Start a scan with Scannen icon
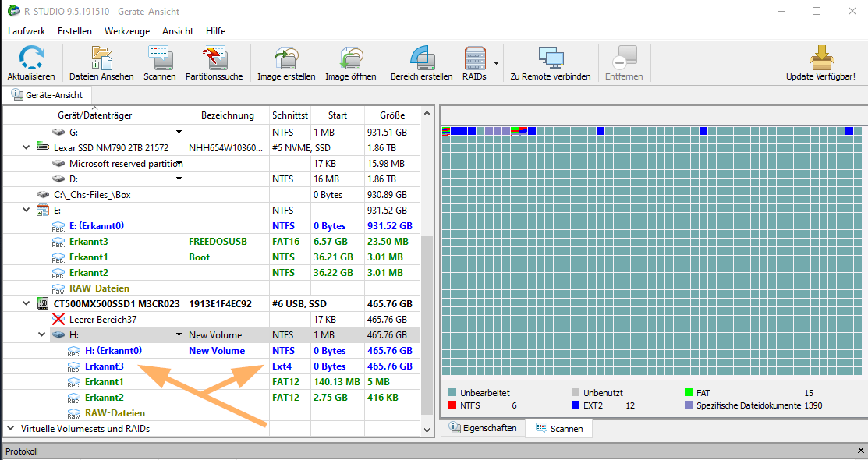Viewport: 868px width, 460px height. coord(160,58)
